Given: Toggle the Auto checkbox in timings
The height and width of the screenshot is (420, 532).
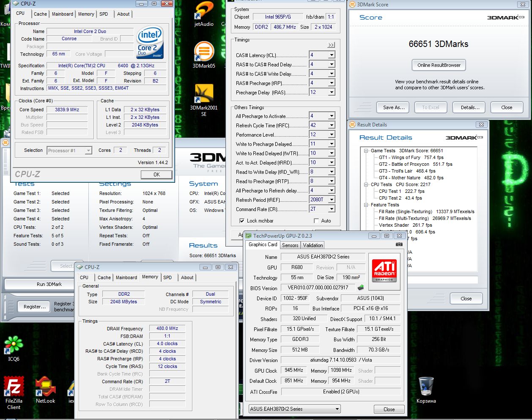Looking at the screenshot, I should click(316, 221).
